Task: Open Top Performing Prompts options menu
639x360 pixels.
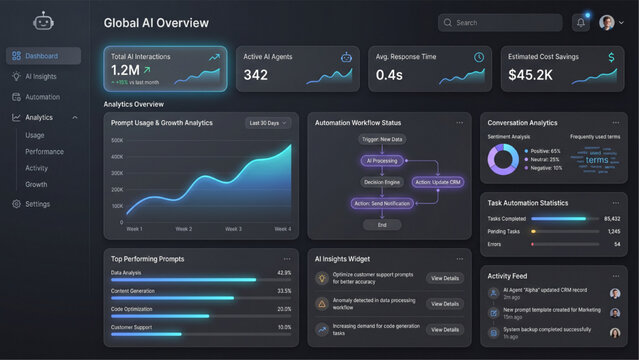Action: (287, 259)
